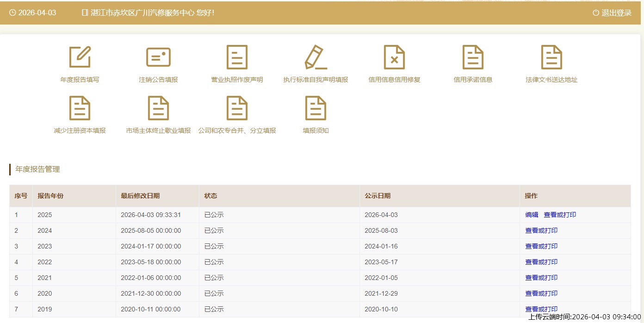Click 查看或打印 for the 2020 report
This screenshot has width=644, height=323.
[x=541, y=293]
